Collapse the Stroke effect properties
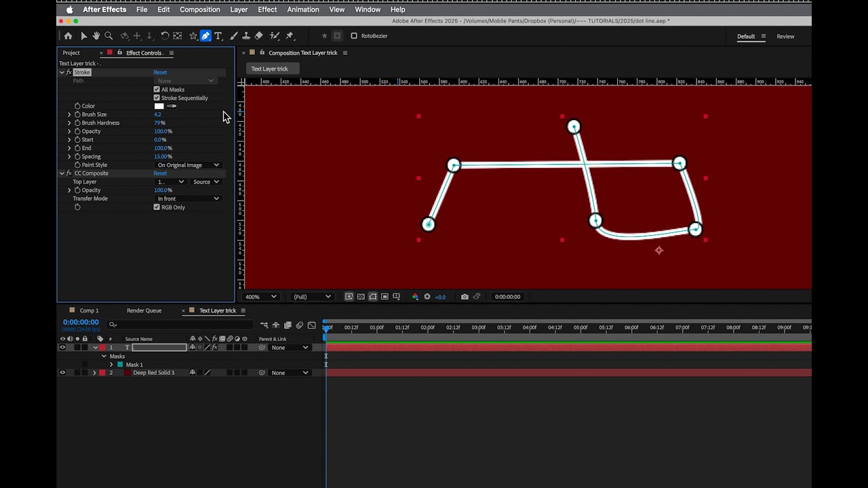This screenshot has width=868, height=488. coord(62,73)
